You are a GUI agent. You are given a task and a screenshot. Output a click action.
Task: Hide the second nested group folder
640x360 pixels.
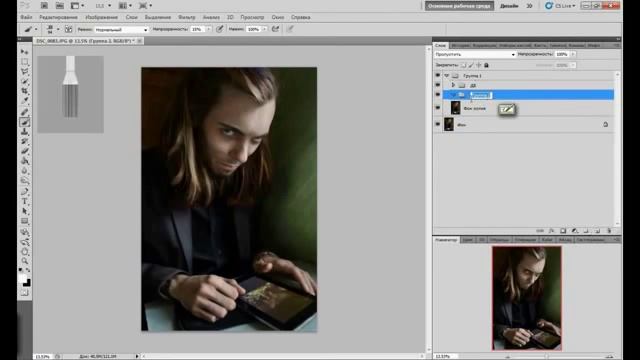tap(438, 85)
